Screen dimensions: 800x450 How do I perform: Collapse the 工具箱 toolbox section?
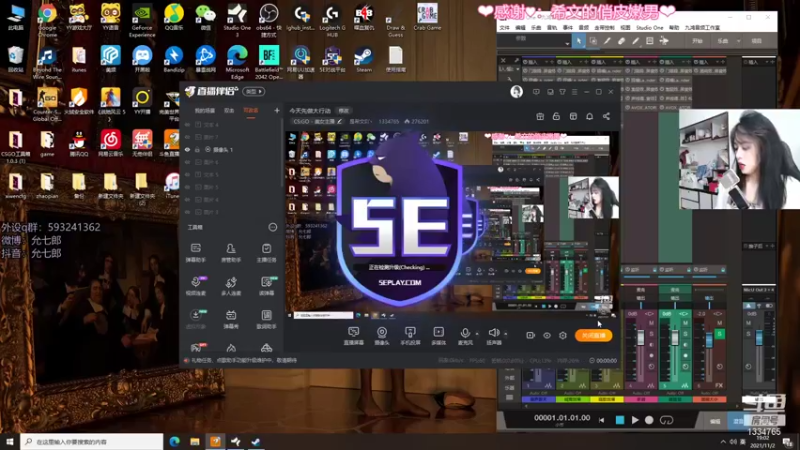point(272,227)
